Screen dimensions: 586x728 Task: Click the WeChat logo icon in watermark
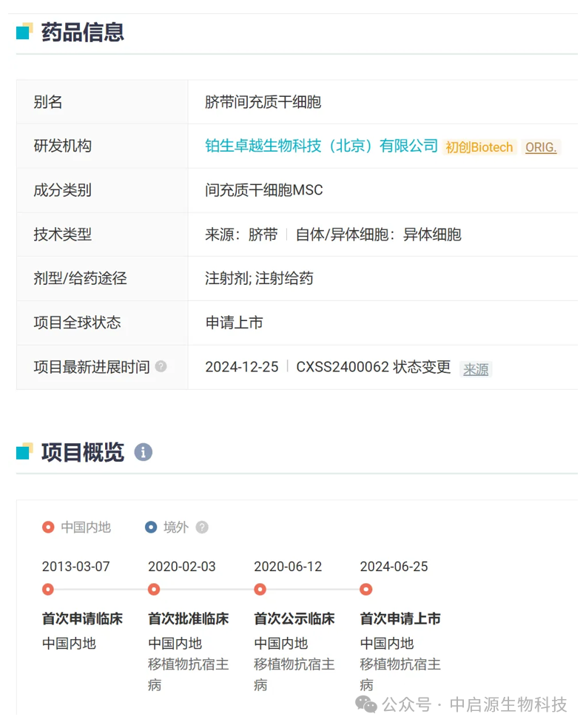point(366,704)
